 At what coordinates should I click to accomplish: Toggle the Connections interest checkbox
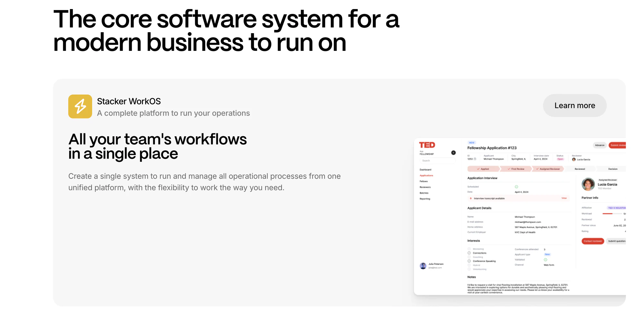tap(469, 253)
